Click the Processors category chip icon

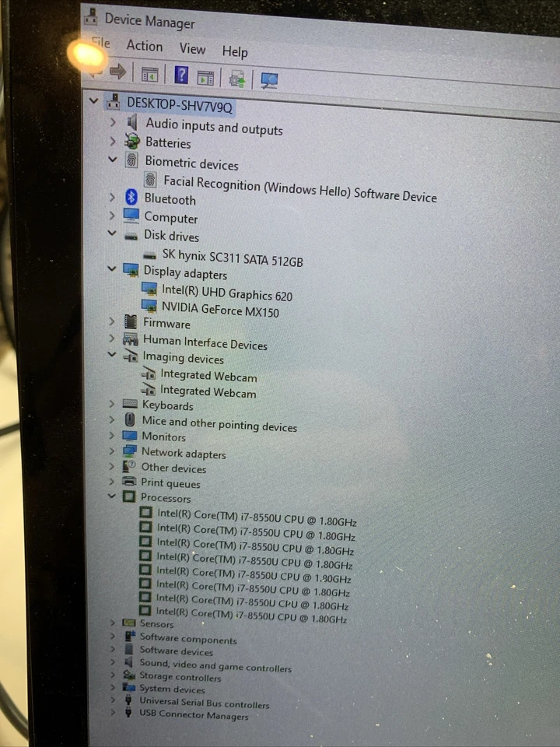(128, 496)
